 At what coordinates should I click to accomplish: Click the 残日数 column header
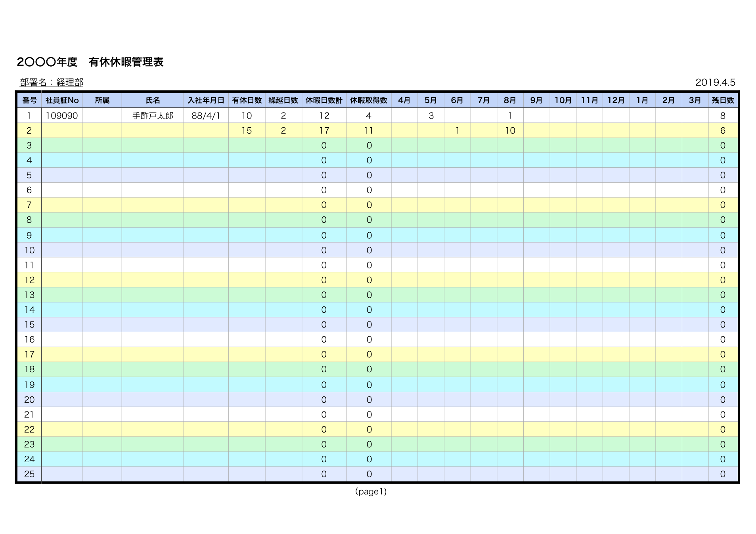tap(723, 100)
